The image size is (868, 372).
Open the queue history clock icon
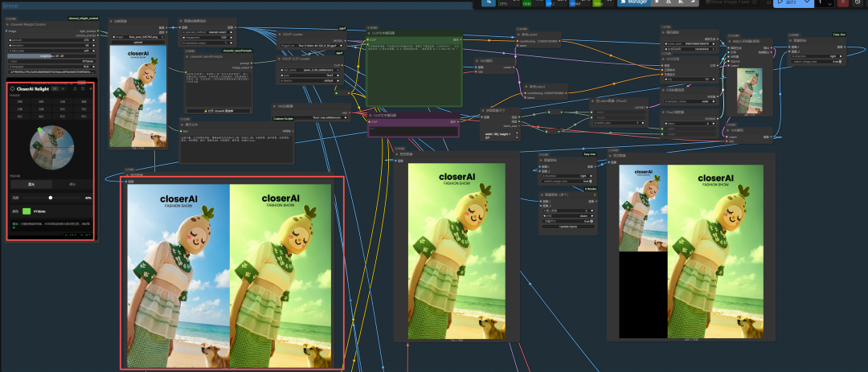pos(858,2)
